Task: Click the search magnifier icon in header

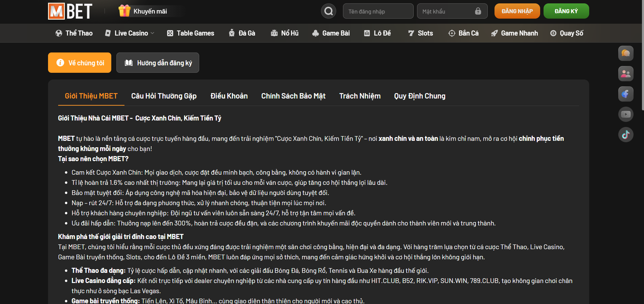Action: click(328, 11)
